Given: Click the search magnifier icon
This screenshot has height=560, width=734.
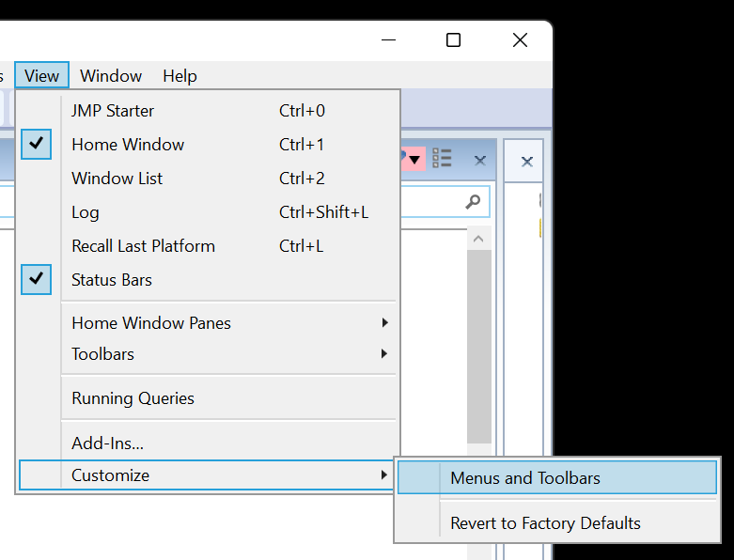Looking at the screenshot, I should pos(473,202).
